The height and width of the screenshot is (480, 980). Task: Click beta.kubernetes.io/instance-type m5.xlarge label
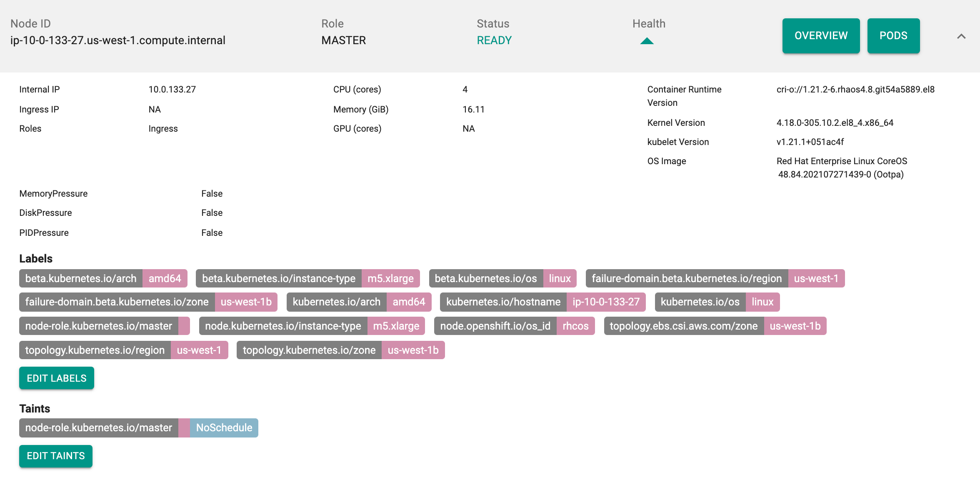pos(308,278)
